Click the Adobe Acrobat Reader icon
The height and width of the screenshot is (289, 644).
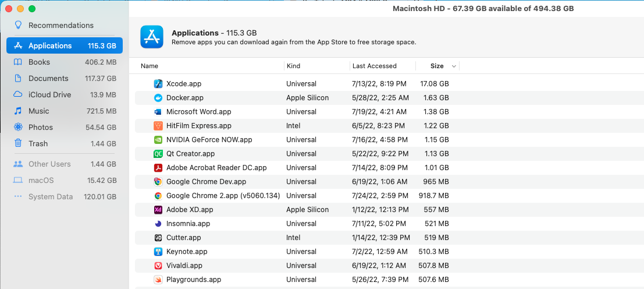tap(158, 168)
